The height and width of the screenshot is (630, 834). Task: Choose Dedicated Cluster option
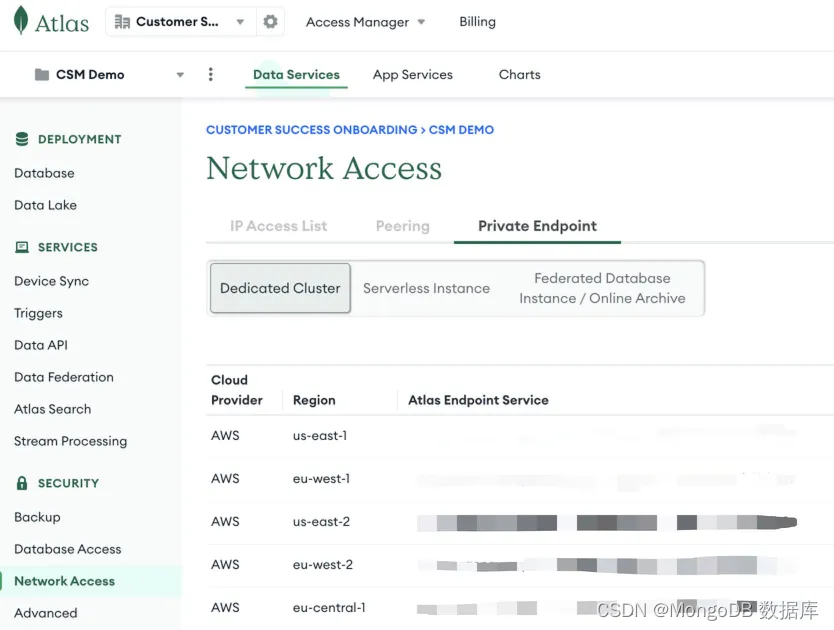click(x=280, y=288)
